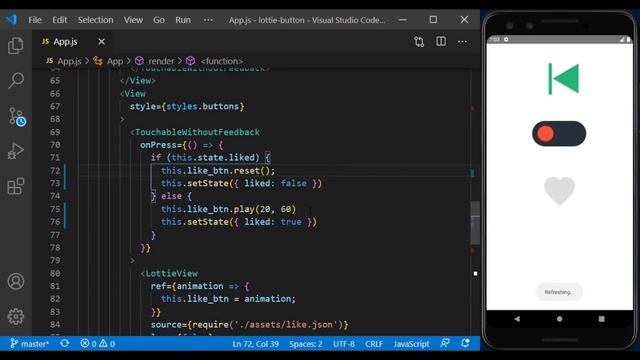Select language mode JavaScript
This screenshot has height=360, width=640.
tap(411, 344)
